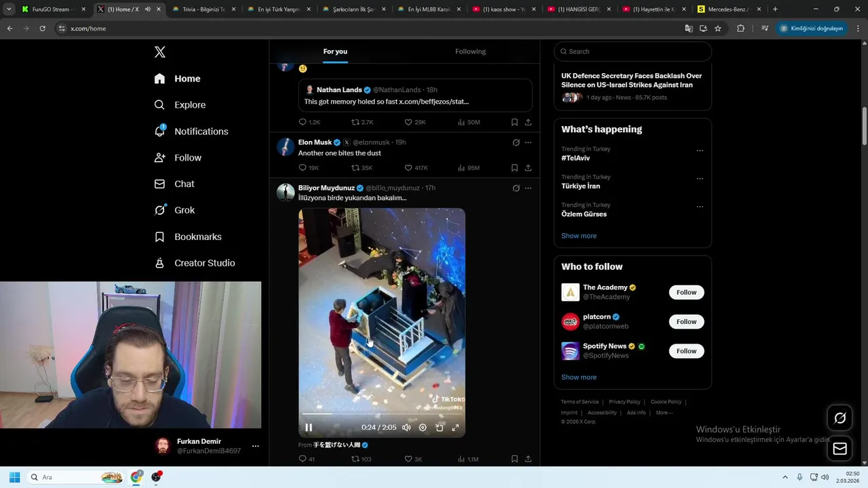
Task: Bookmark the Biliyor Muydunuz video post
Action: click(515, 459)
